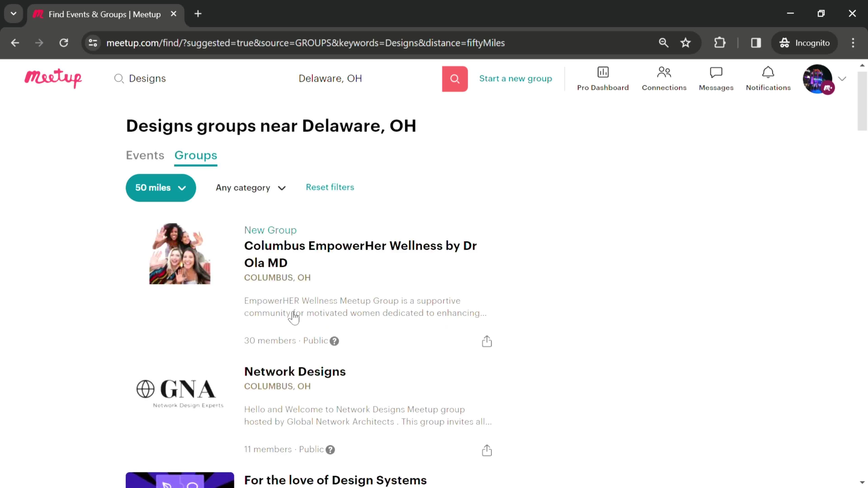The height and width of the screenshot is (488, 868).
Task: Open Messages
Action: (716, 79)
